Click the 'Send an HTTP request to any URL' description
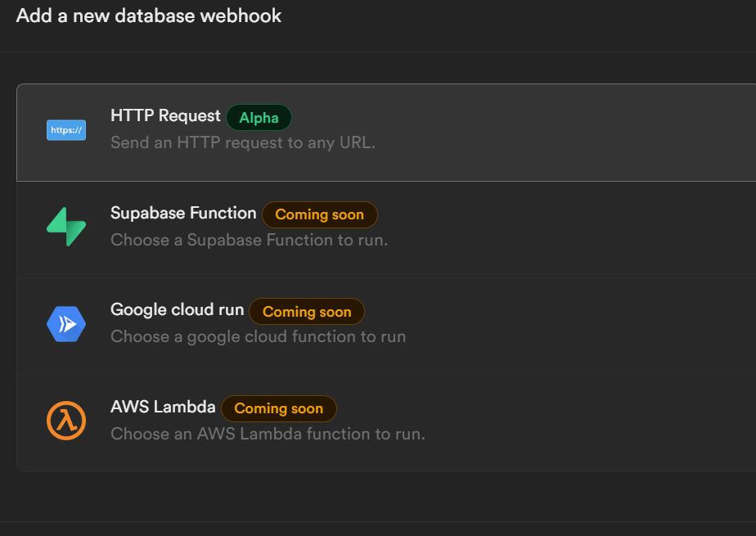 click(x=243, y=142)
